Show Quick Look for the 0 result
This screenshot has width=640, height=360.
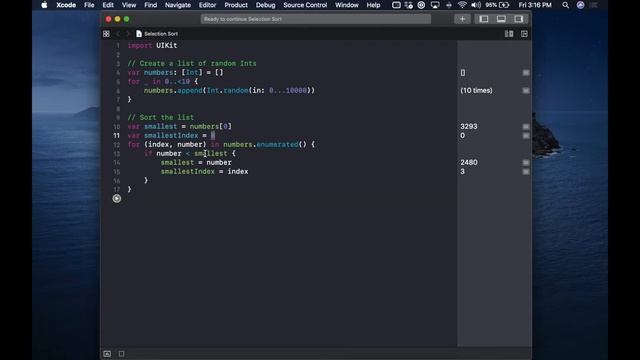point(526,136)
